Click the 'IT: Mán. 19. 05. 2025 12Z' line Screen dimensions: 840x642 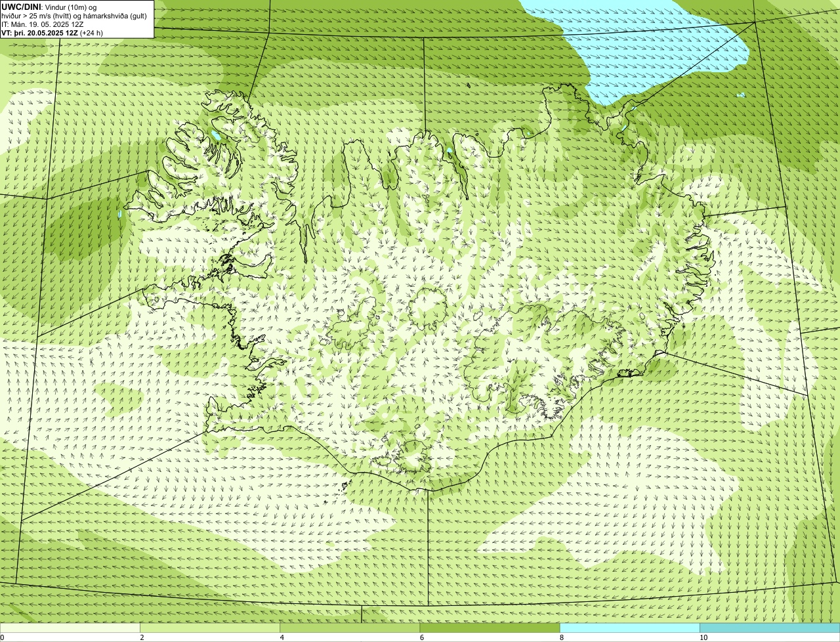[x=42, y=24]
